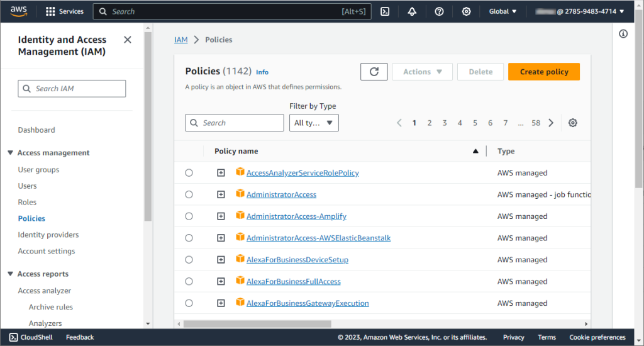Viewport: 644px width, 346px height.
Task: Select radio button for AccessAnalyzerServiceRolePolicy
Action: pos(189,172)
